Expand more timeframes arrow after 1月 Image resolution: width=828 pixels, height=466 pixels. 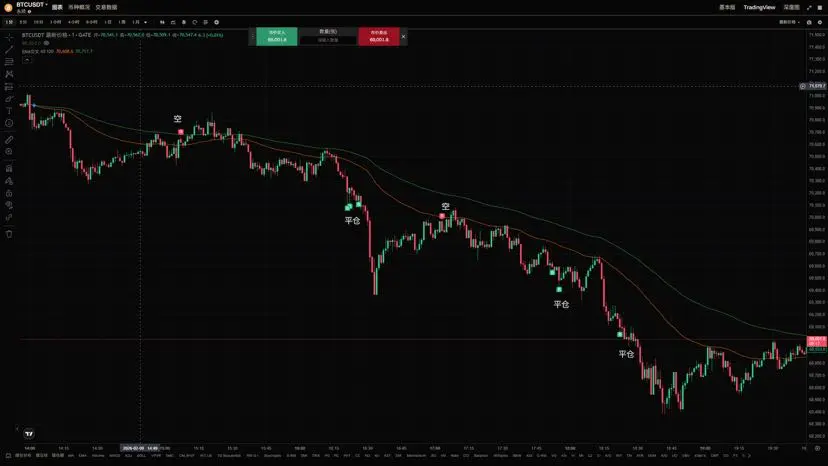[145, 22]
